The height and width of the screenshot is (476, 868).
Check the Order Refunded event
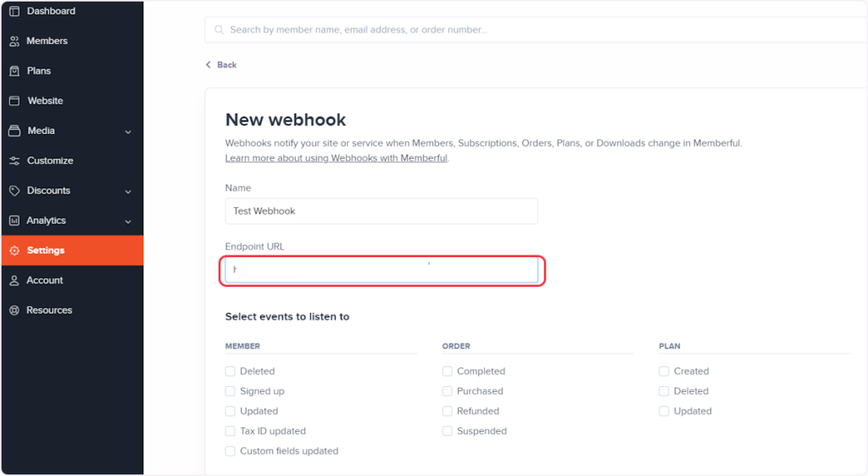tap(448, 412)
